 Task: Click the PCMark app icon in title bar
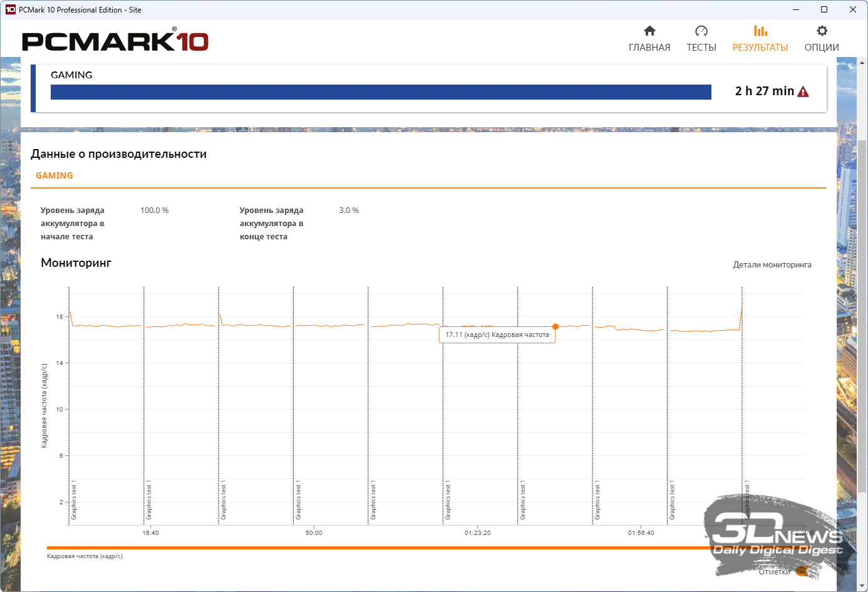click(x=10, y=9)
